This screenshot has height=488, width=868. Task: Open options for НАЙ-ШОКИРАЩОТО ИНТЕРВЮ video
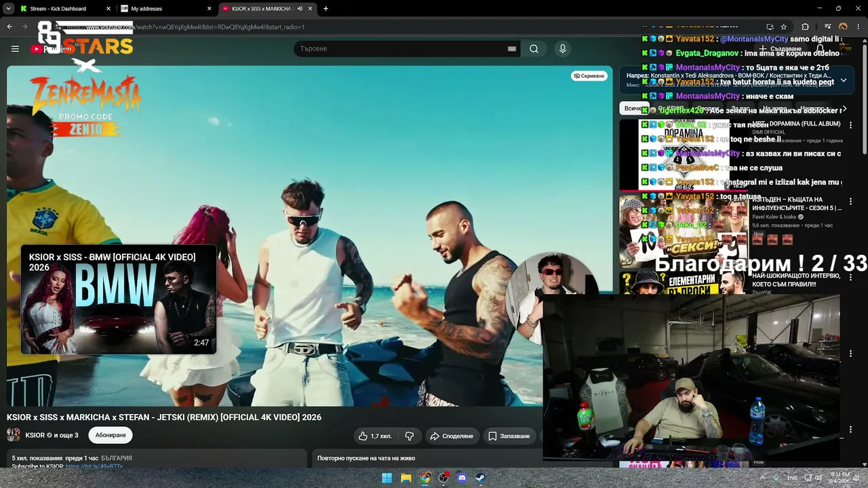pos(850,277)
